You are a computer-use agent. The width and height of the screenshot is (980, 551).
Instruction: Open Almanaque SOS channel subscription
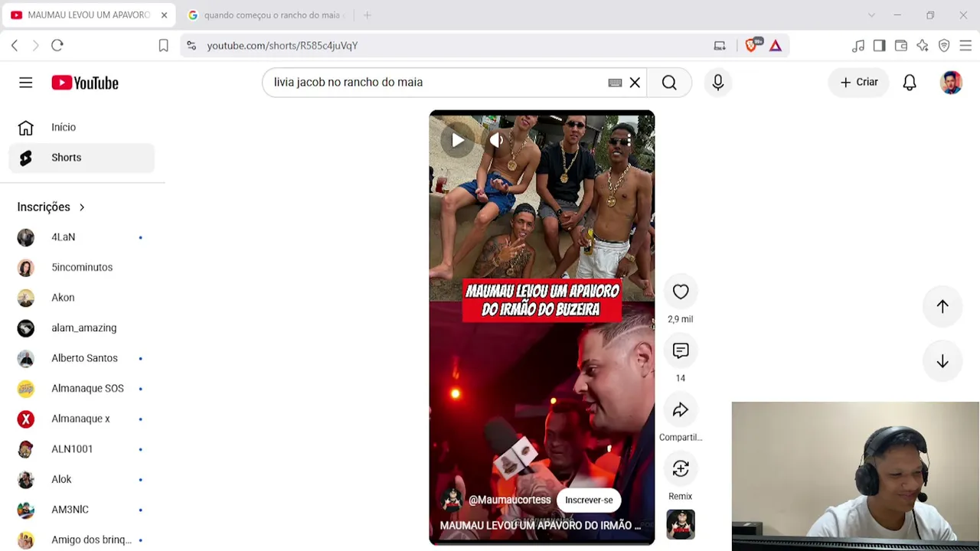click(82, 388)
